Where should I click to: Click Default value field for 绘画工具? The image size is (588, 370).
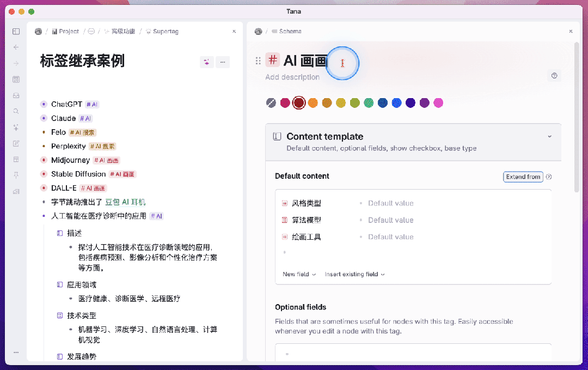[391, 237]
